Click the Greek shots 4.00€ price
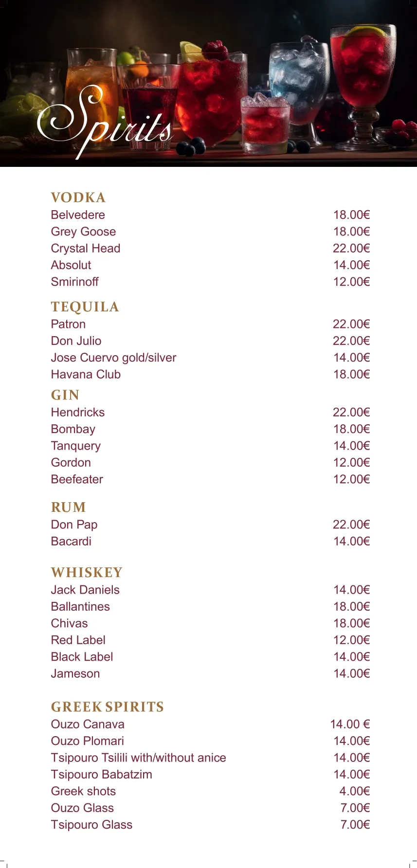Screen dimensions: 417x868 pos(355,791)
